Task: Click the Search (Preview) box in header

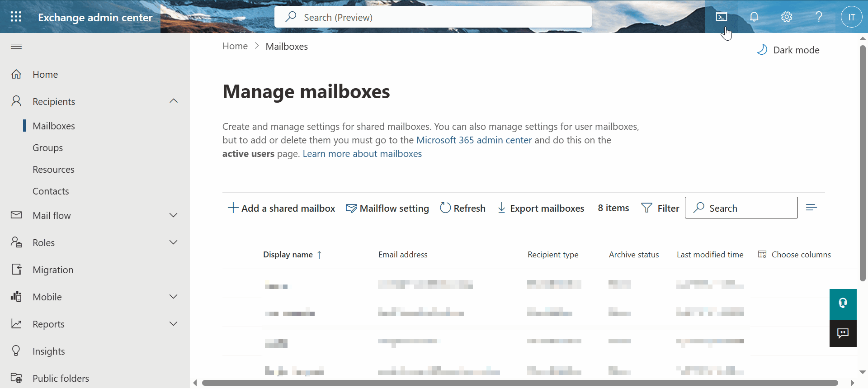Action: pos(433,17)
